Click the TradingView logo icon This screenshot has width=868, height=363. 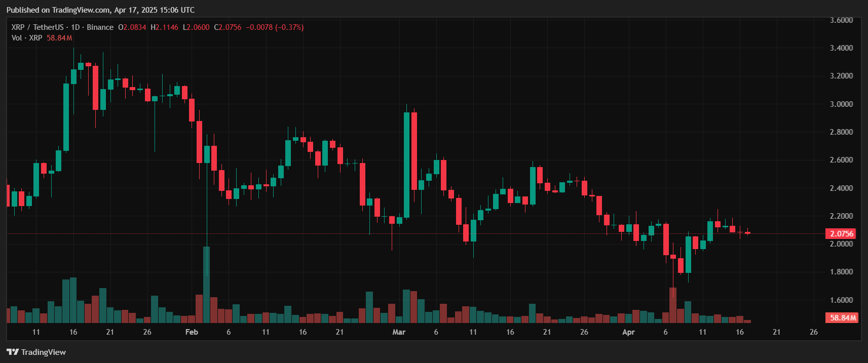(x=13, y=352)
